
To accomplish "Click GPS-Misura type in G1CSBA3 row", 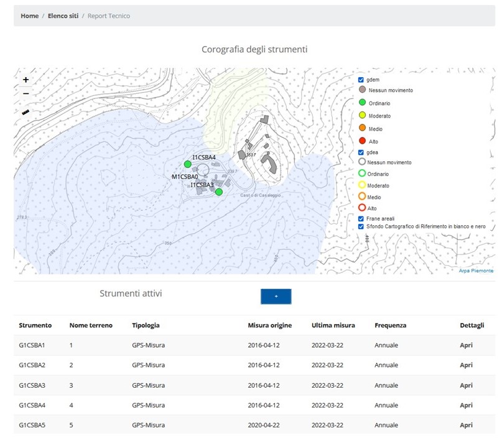I will (x=148, y=385).
